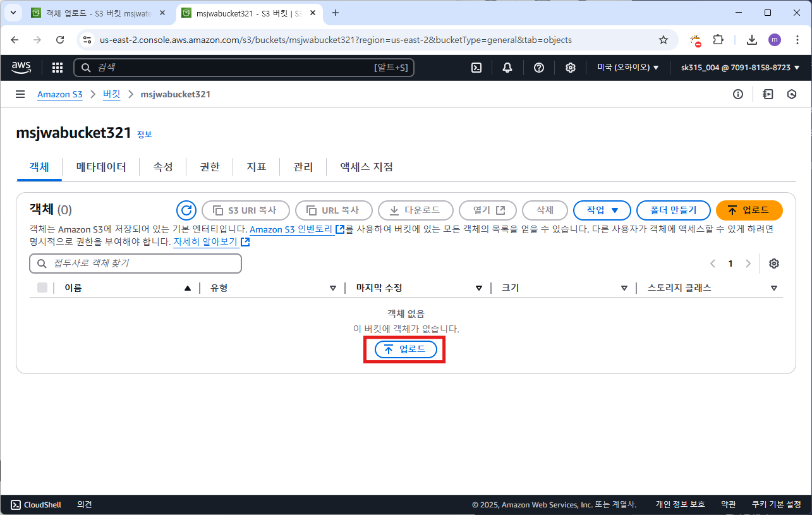View site information icon in address bar
The height and width of the screenshot is (515, 812).
click(88, 40)
